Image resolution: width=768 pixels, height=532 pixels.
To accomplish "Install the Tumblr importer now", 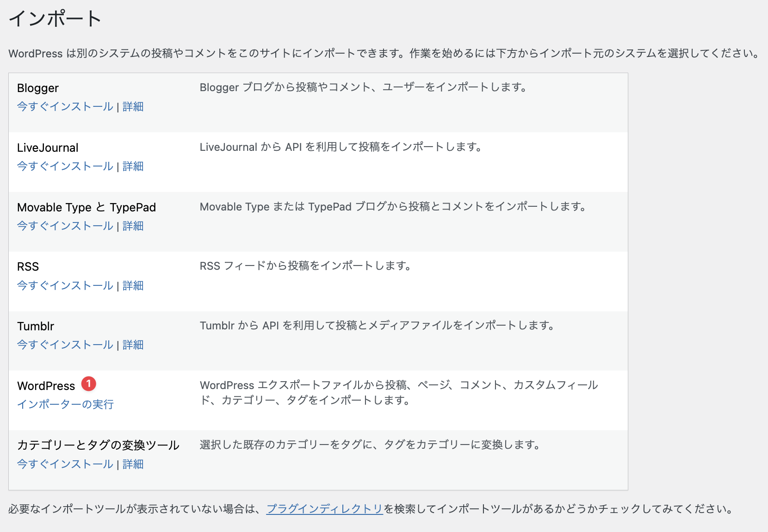I will [x=65, y=345].
